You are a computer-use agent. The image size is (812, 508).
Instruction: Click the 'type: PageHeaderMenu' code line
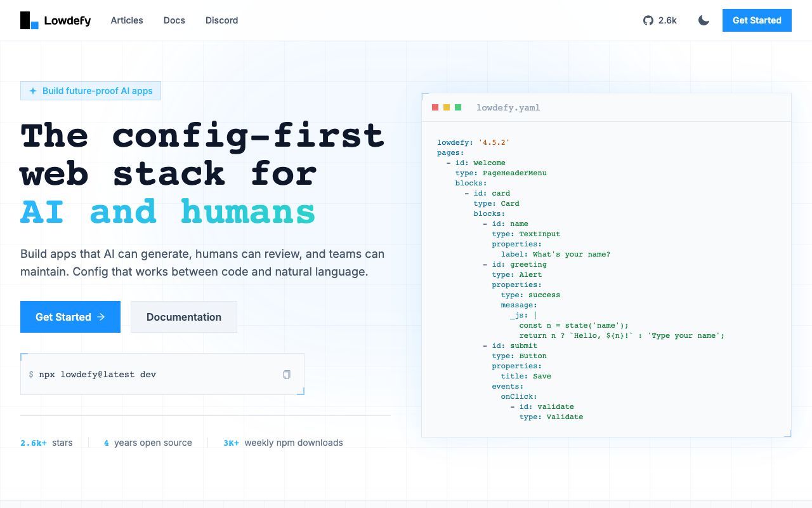click(x=501, y=173)
